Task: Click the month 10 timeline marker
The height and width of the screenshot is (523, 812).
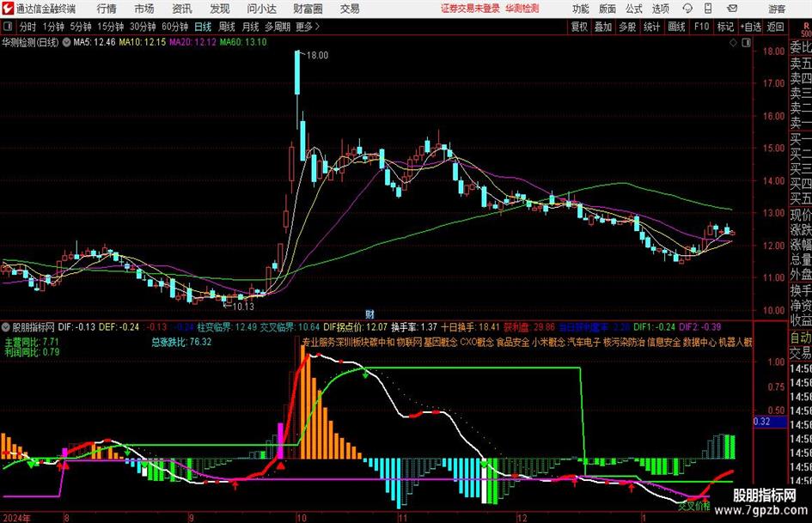Action: tap(302, 518)
